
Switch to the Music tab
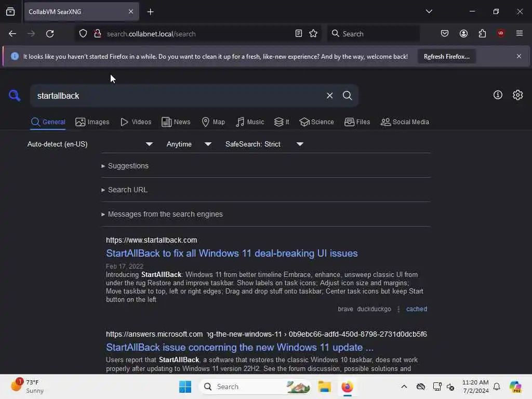250,122
